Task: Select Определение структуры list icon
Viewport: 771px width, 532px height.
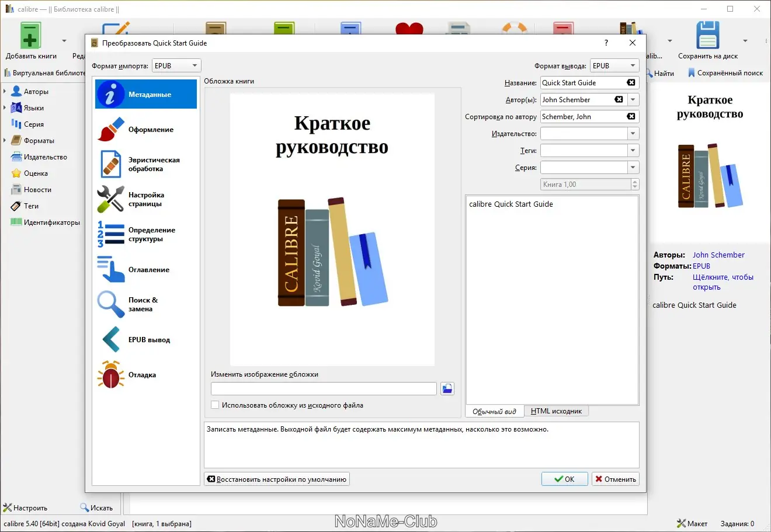Action: point(111,234)
